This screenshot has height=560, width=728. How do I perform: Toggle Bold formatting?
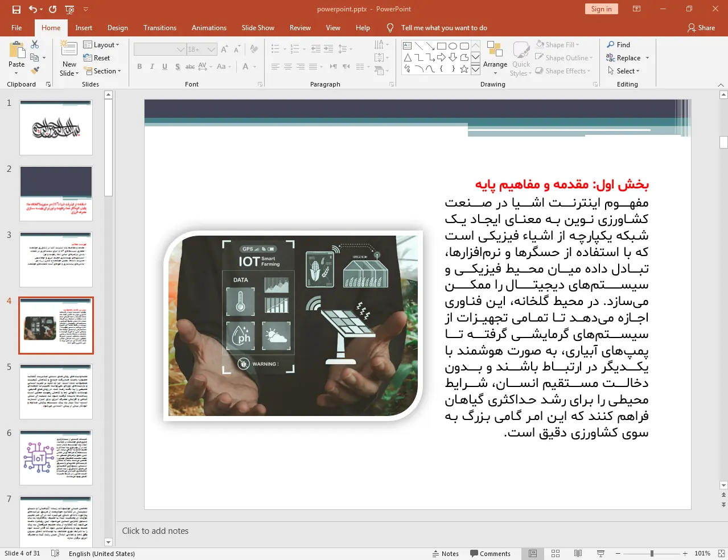139,67
